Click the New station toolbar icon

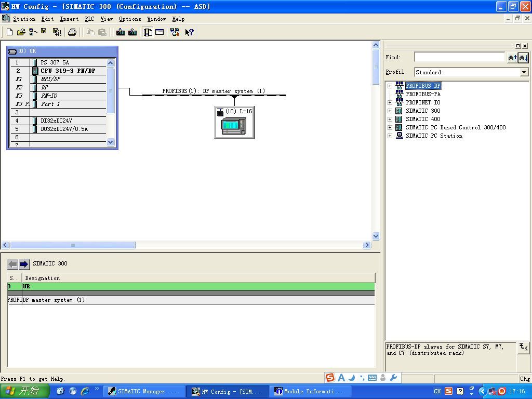[9, 32]
